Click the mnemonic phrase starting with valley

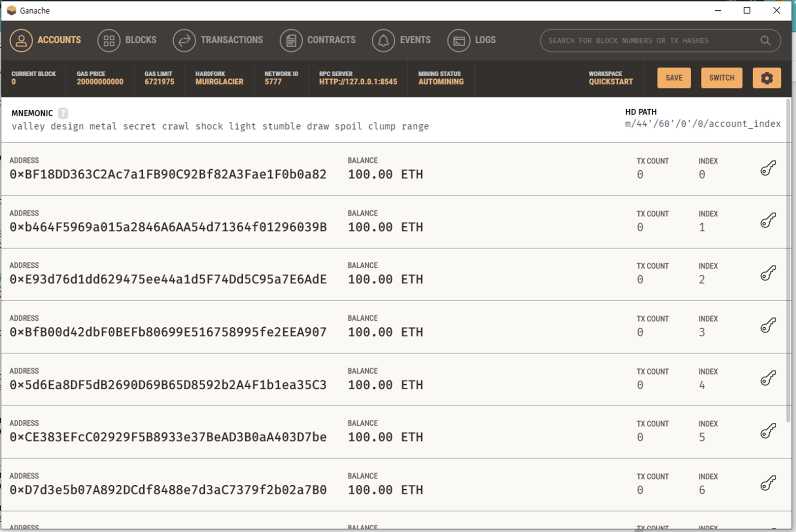[x=220, y=126]
